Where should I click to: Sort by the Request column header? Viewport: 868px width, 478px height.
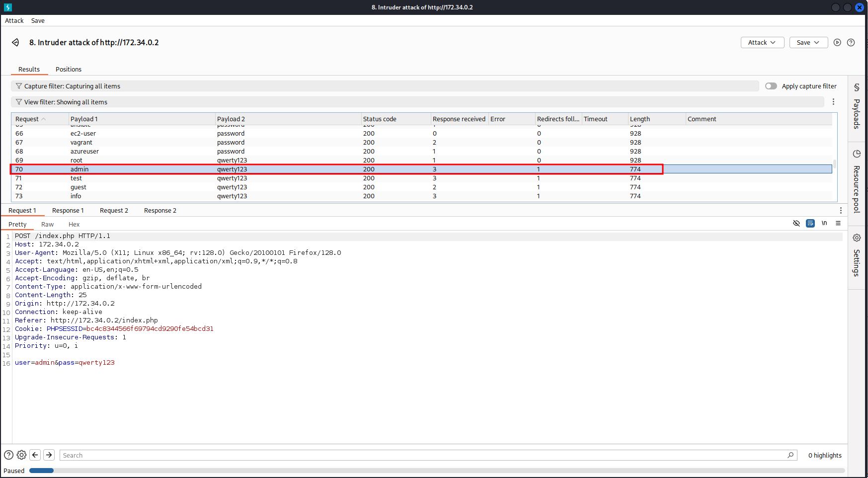click(40, 119)
